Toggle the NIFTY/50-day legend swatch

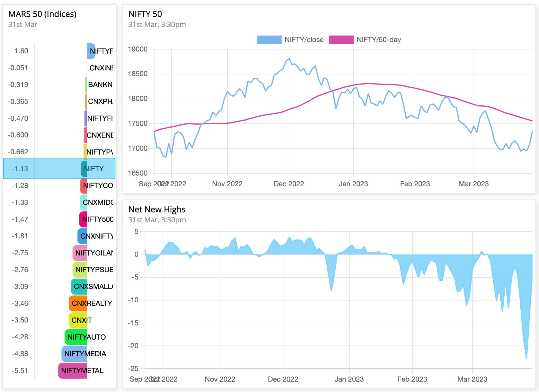coord(341,40)
